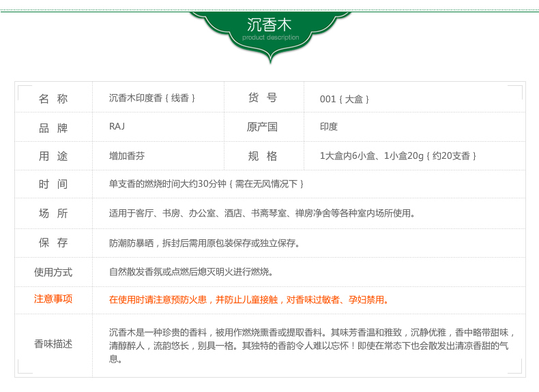Viewport: 539px width, 392px height.
Task: Click the storage text starting 防潮防暴晒
Action: (x=205, y=243)
